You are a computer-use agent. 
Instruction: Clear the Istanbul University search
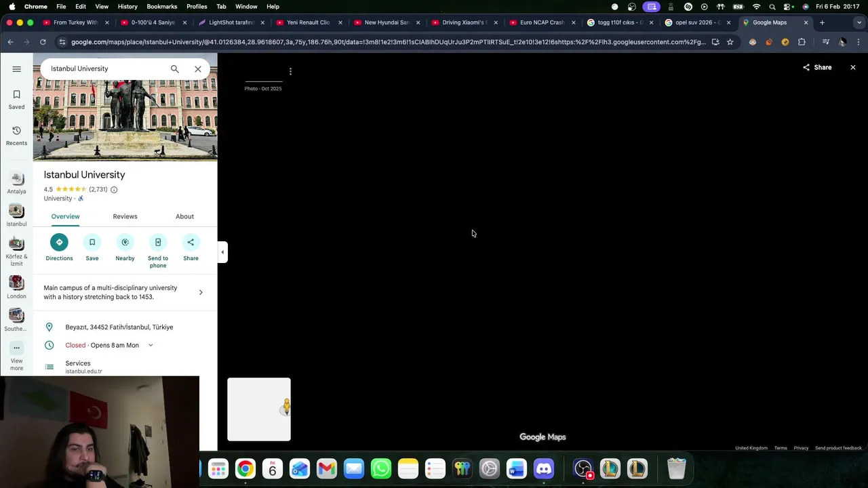(x=198, y=68)
